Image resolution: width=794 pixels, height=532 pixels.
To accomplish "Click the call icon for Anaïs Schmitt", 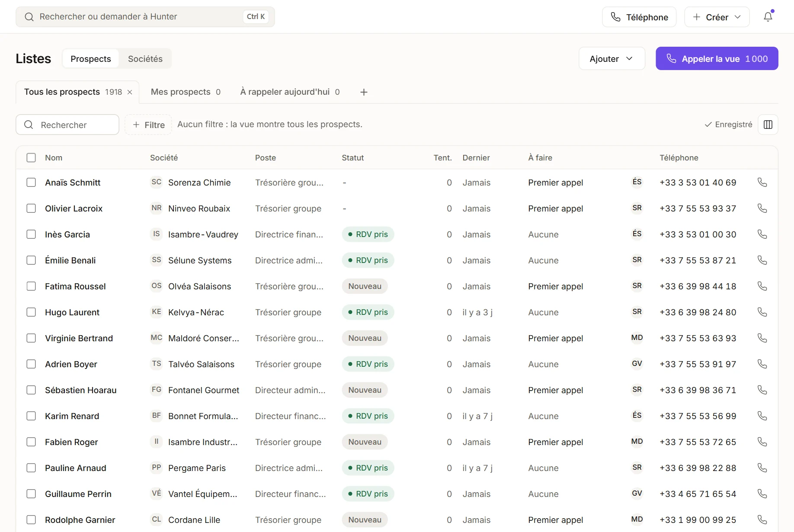I will [762, 183].
